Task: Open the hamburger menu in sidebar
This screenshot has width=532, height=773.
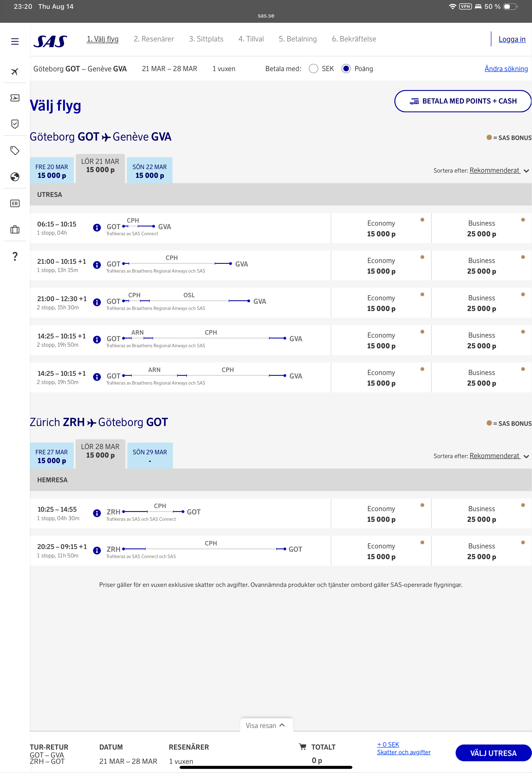Action: pos(15,41)
